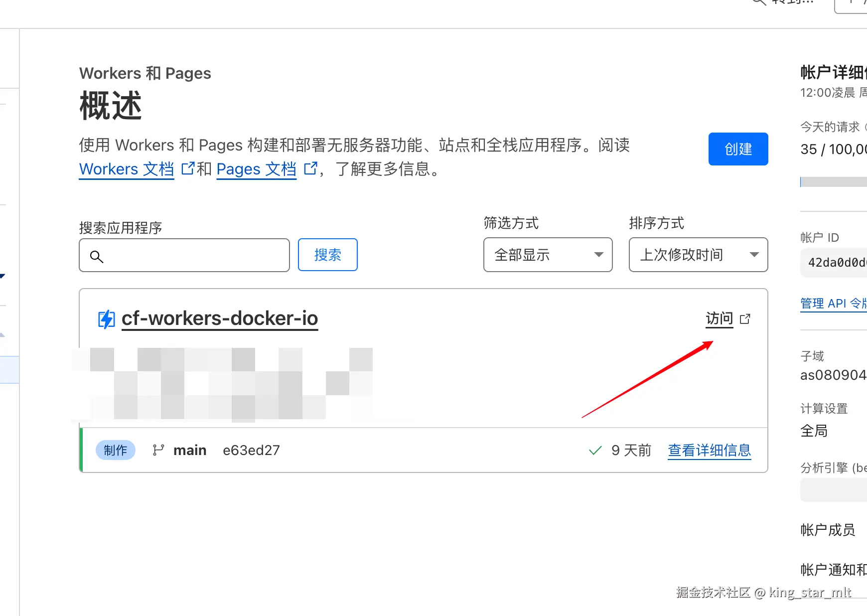Click the 管理 API 令牌 link
Viewport: 867px width, 616px height.
(x=833, y=303)
